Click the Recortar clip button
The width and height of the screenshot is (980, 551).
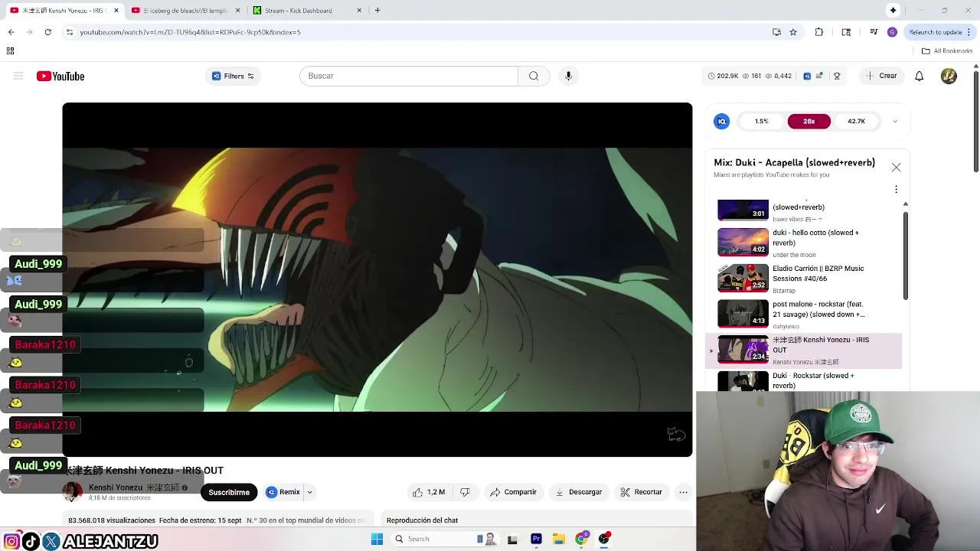pos(642,492)
